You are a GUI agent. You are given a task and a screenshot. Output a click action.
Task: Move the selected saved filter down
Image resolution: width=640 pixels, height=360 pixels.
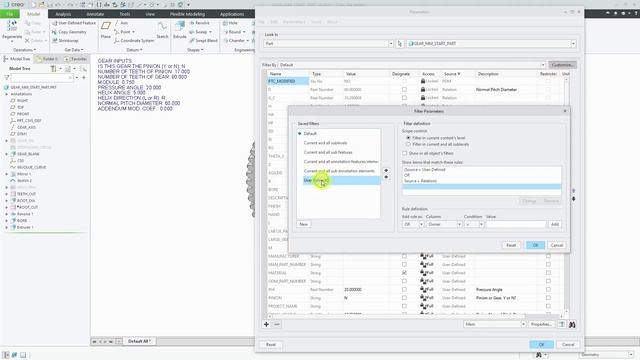click(x=386, y=177)
